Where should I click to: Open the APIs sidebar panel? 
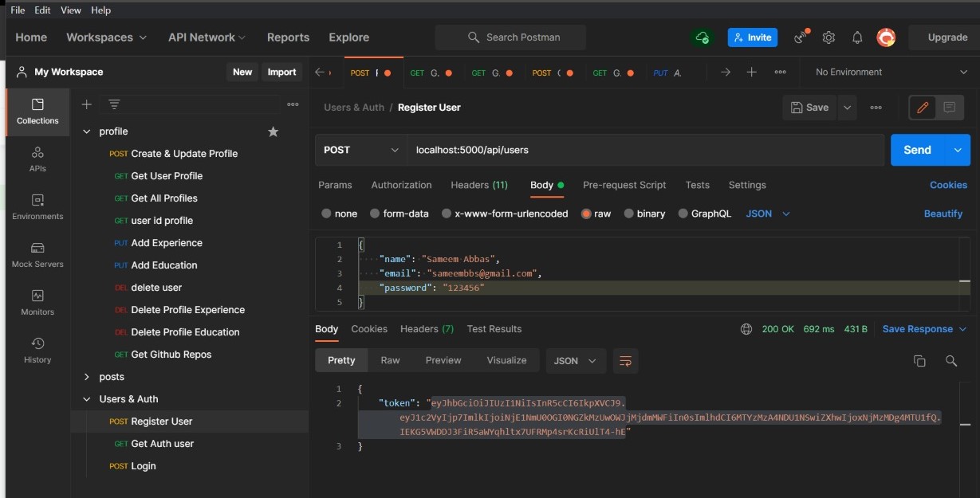click(37, 159)
